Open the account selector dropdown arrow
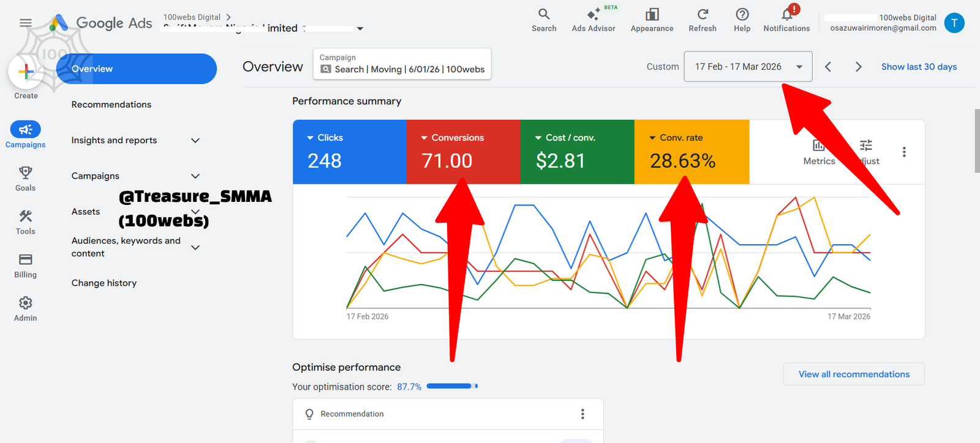Image resolution: width=980 pixels, height=443 pixels. coord(360,29)
